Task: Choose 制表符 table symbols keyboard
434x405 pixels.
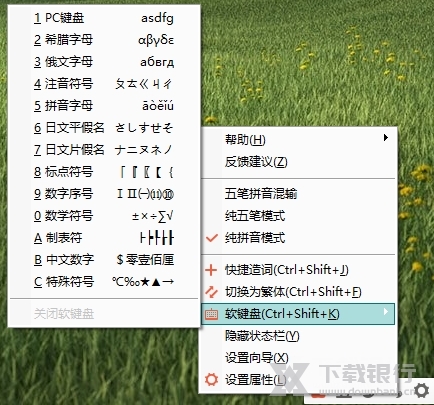Action: click(104, 238)
